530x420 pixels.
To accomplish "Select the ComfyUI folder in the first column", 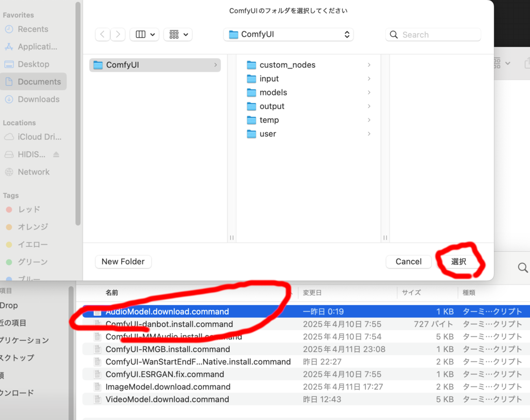I will tap(155, 65).
